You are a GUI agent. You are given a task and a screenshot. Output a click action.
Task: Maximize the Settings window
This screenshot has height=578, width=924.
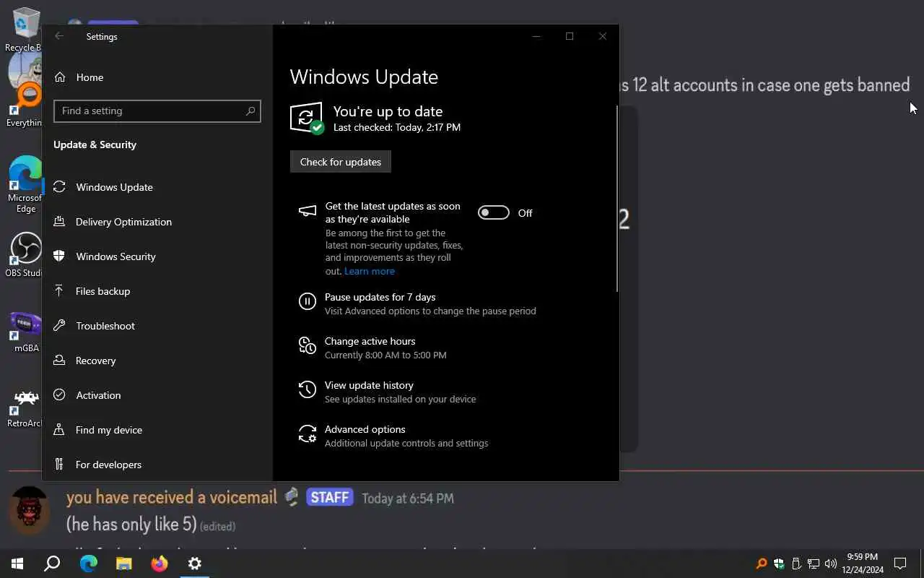pyautogui.click(x=570, y=36)
